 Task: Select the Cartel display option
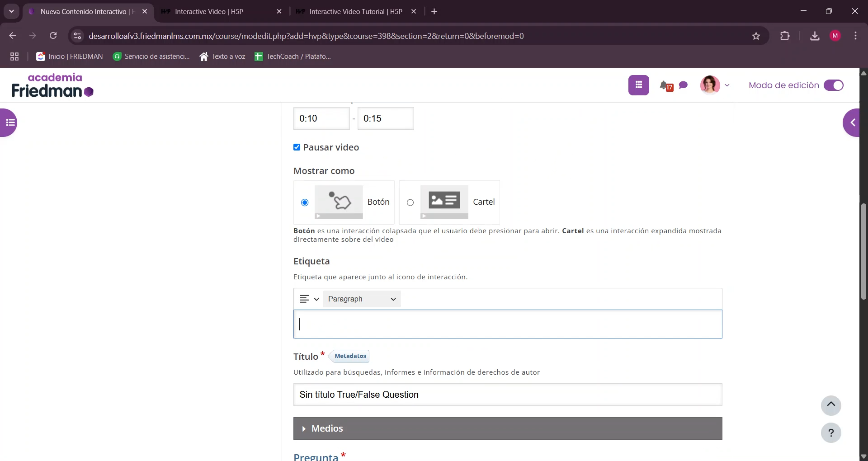pos(410,202)
